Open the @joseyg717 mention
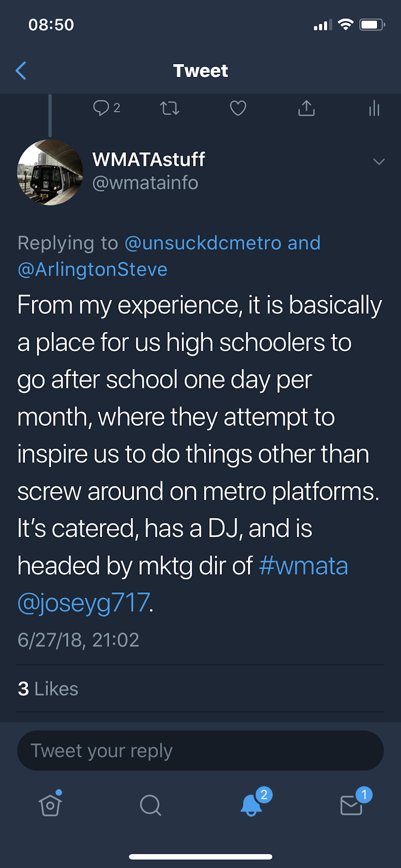The image size is (401, 868). click(84, 603)
